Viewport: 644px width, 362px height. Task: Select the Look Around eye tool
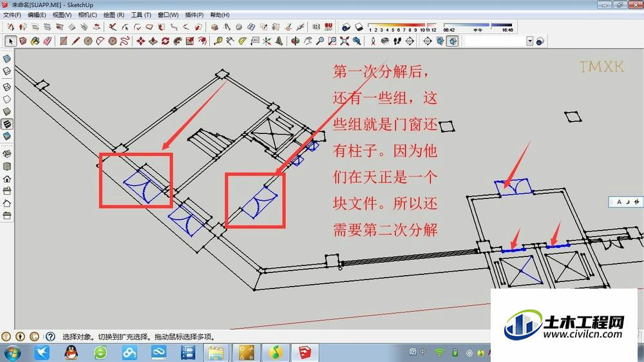click(x=385, y=41)
